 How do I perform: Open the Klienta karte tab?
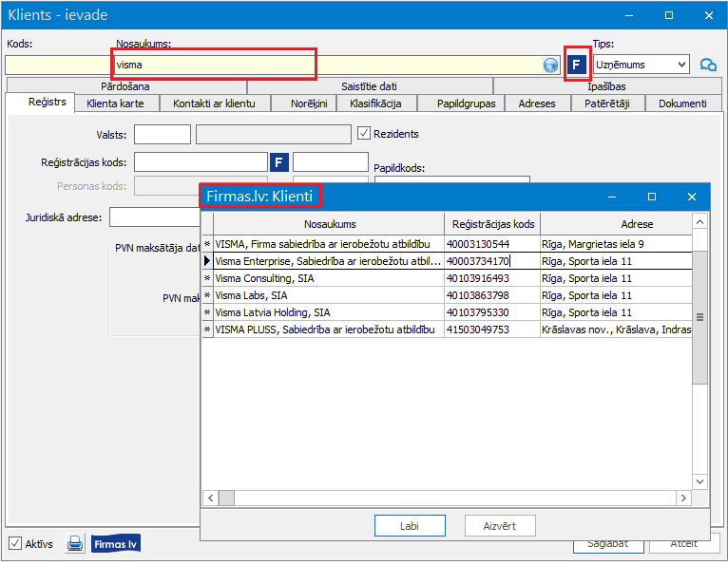115,104
